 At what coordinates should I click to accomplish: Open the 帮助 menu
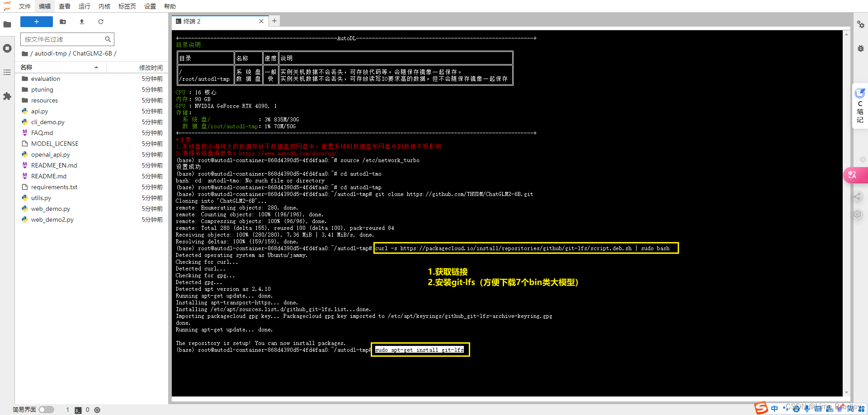pyautogui.click(x=170, y=6)
